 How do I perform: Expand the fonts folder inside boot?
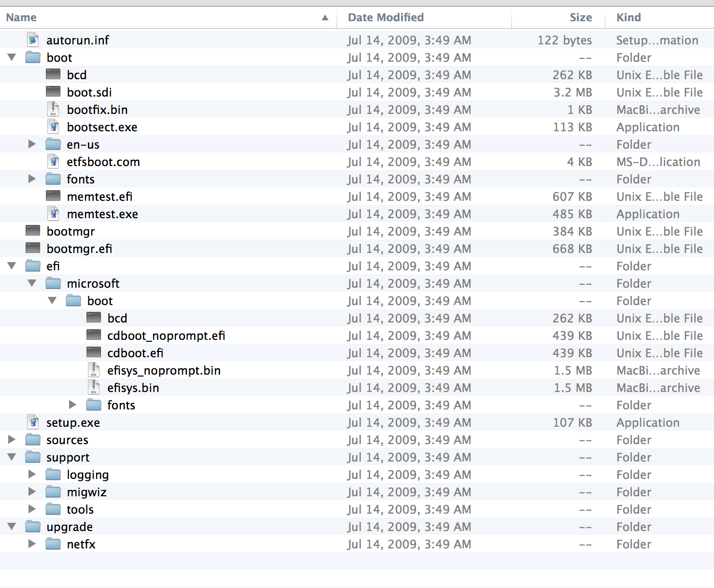(x=32, y=179)
